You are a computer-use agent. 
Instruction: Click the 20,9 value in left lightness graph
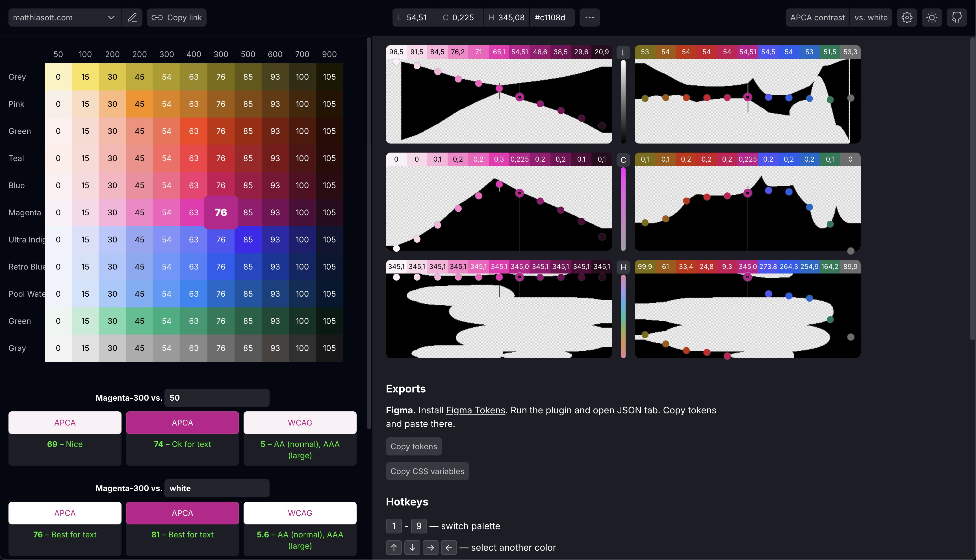point(602,52)
